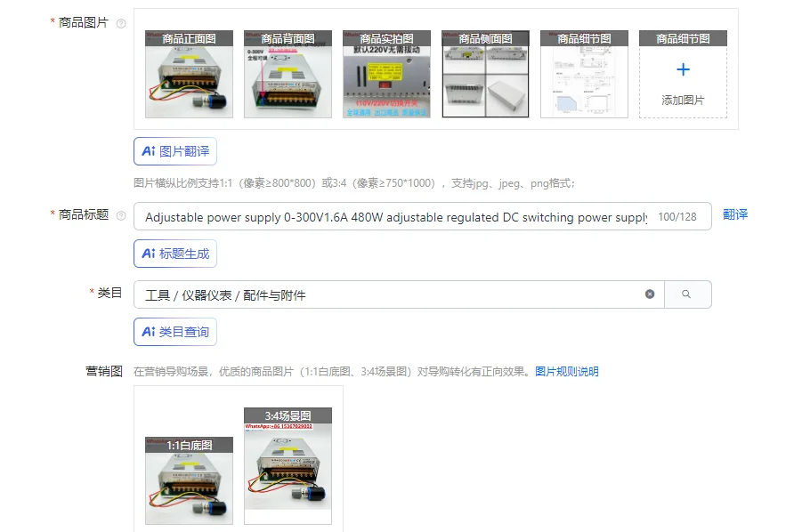Trigger AI 标题生成 title generation
Screen dimensions: 794x532
tap(175, 254)
